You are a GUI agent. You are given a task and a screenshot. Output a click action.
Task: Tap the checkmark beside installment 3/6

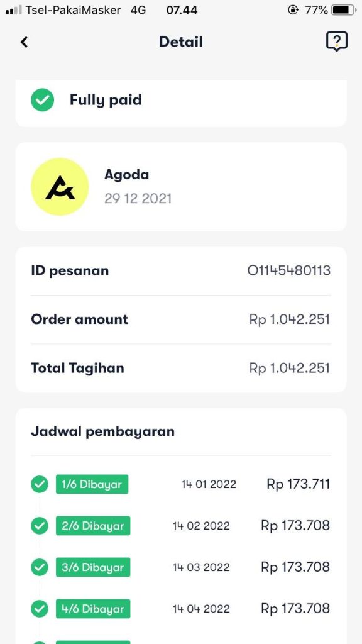coord(39,567)
